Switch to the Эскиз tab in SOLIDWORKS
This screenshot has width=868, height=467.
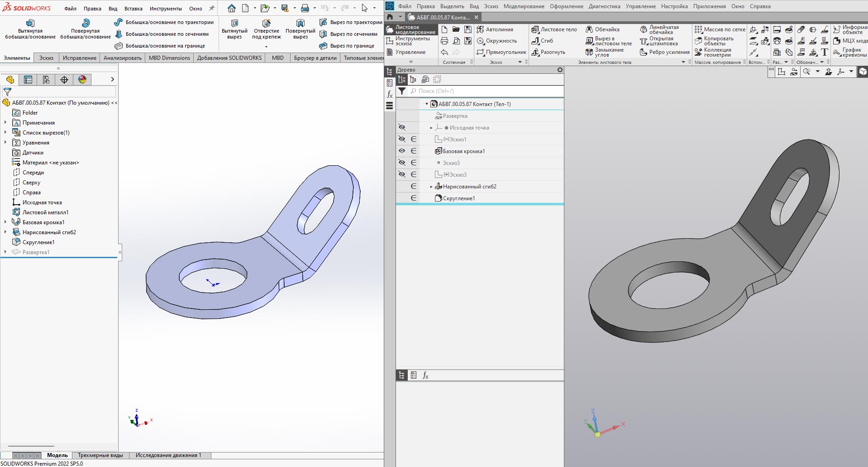pos(46,58)
